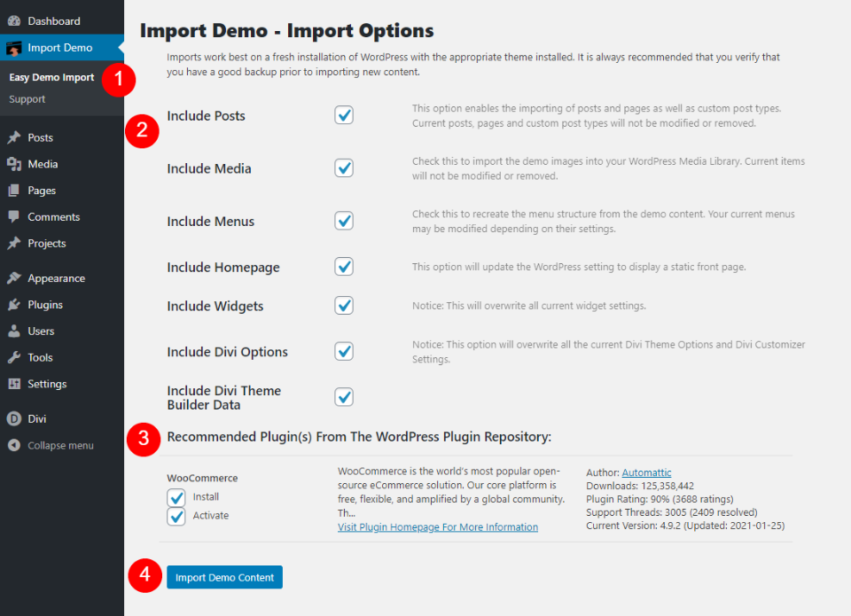Click the Automattic author link
851x616 pixels.
click(646, 473)
